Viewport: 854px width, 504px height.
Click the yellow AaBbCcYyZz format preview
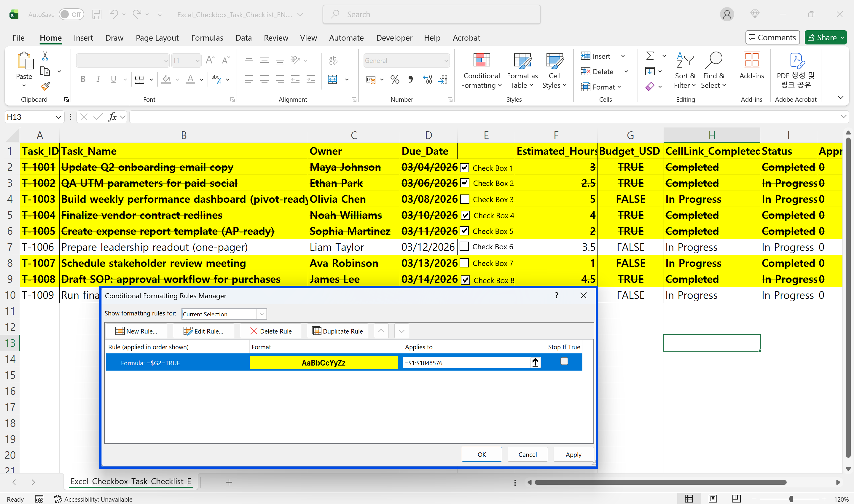[x=324, y=363]
